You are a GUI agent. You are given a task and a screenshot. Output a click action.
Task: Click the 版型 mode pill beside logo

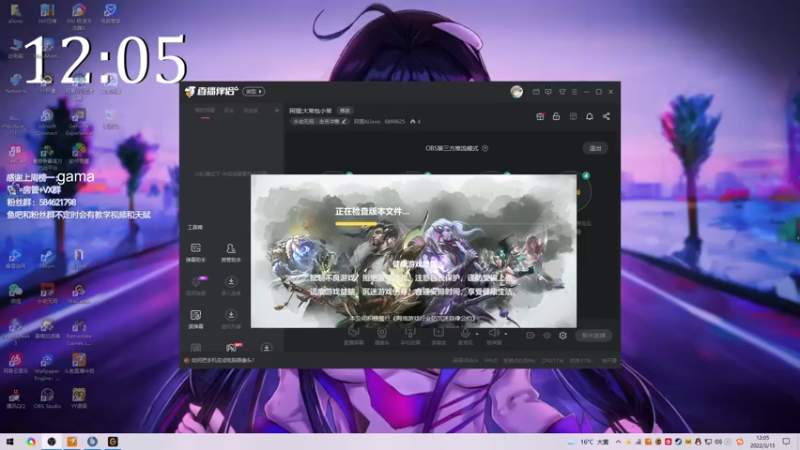(254, 91)
